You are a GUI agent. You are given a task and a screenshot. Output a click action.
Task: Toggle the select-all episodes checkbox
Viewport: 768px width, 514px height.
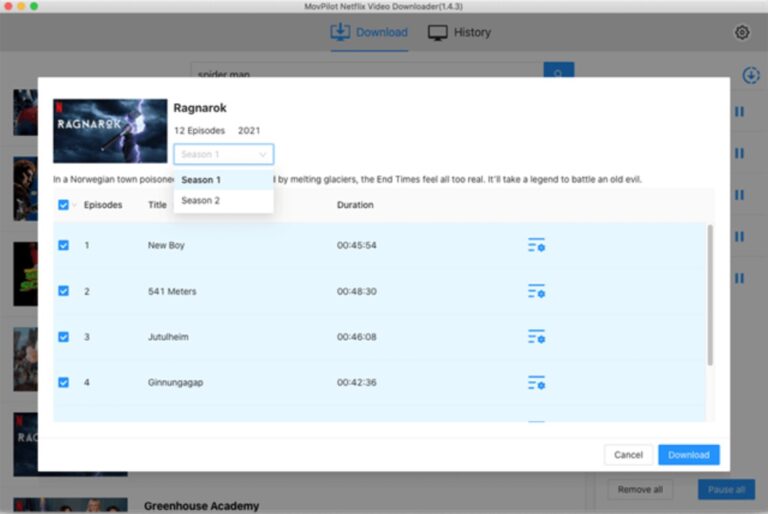click(x=64, y=205)
